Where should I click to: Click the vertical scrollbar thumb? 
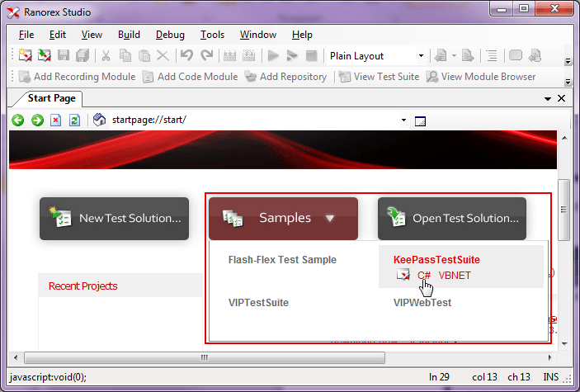click(563, 210)
